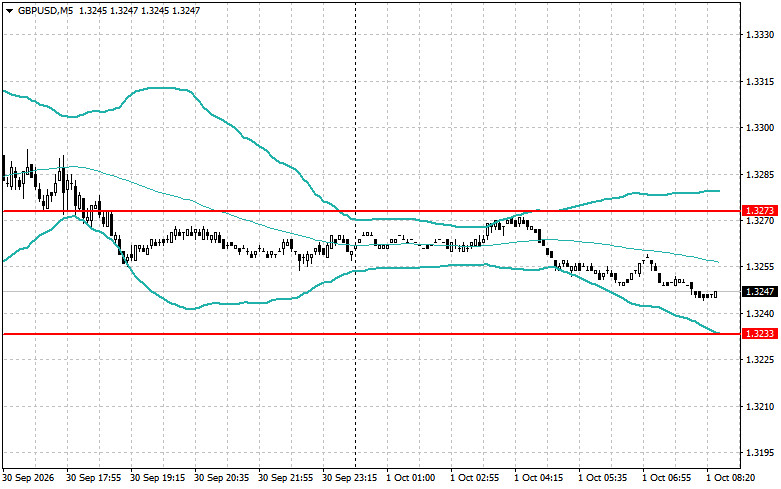Click the 1 Oct 02:55 time label

click(x=474, y=478)
